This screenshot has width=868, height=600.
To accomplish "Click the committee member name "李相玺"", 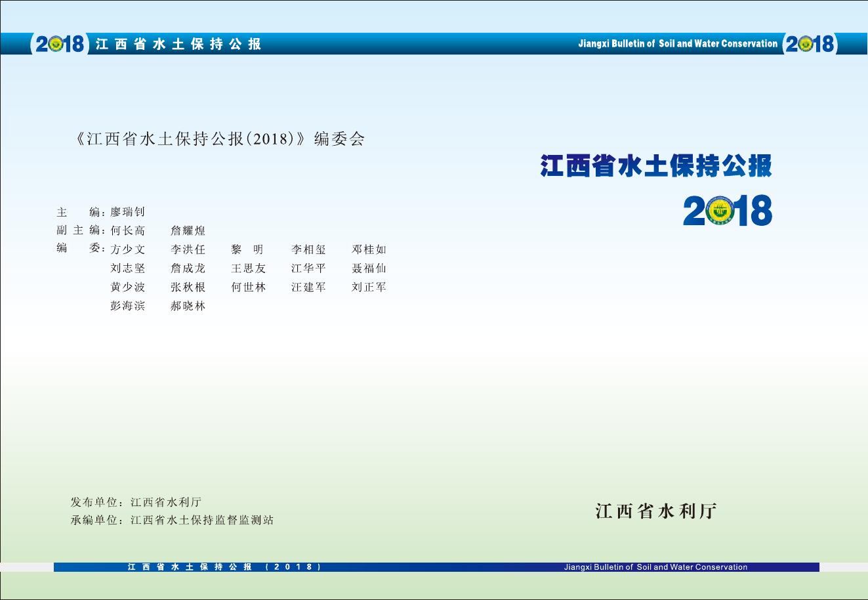I will 308,249.
